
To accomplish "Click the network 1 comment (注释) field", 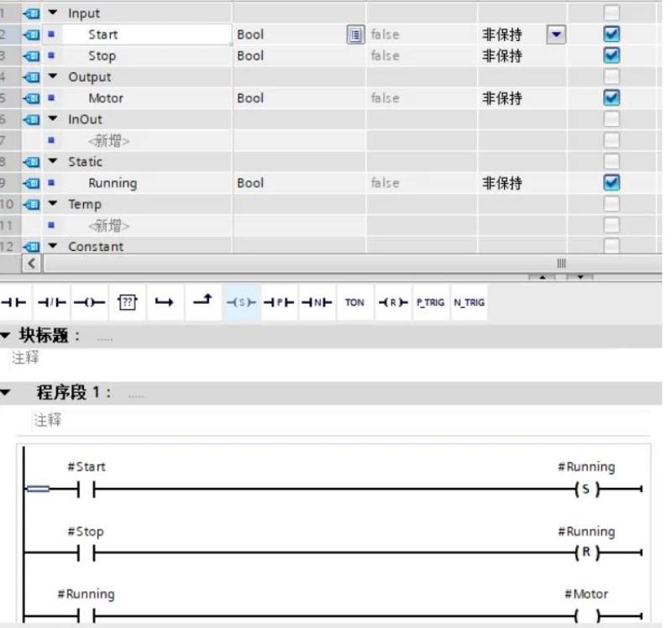I will point(342,421).
